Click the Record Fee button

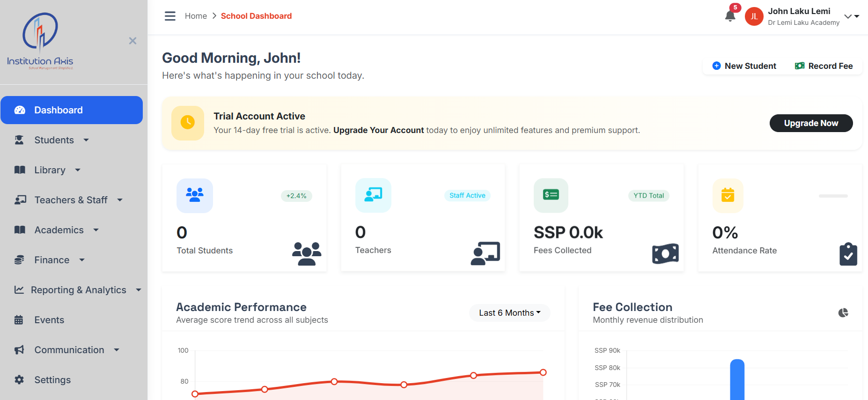click(824, 66)
